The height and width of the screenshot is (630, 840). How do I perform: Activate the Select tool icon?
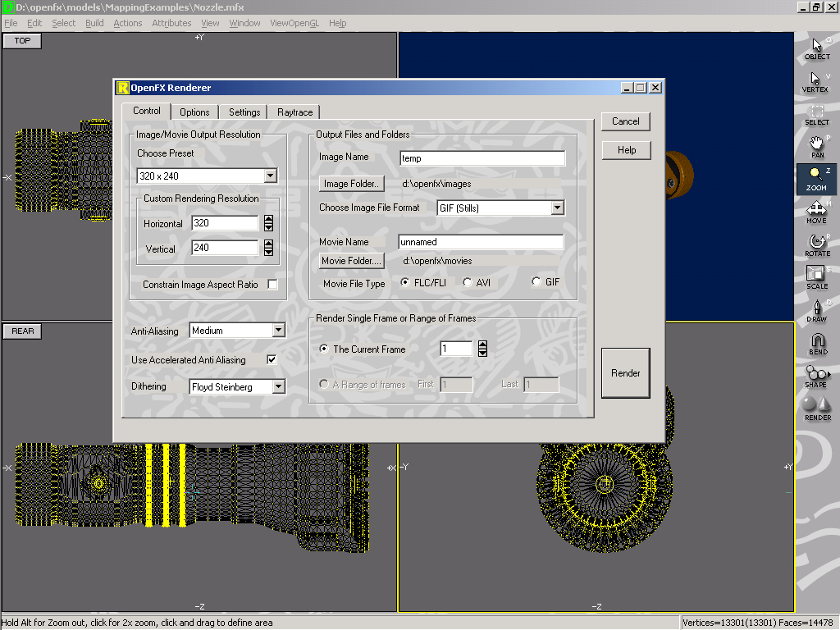tap(817, 115)
